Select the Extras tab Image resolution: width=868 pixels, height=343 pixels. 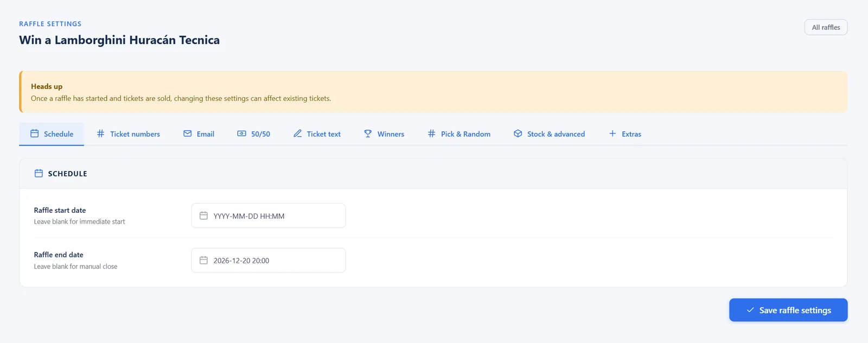624,134
